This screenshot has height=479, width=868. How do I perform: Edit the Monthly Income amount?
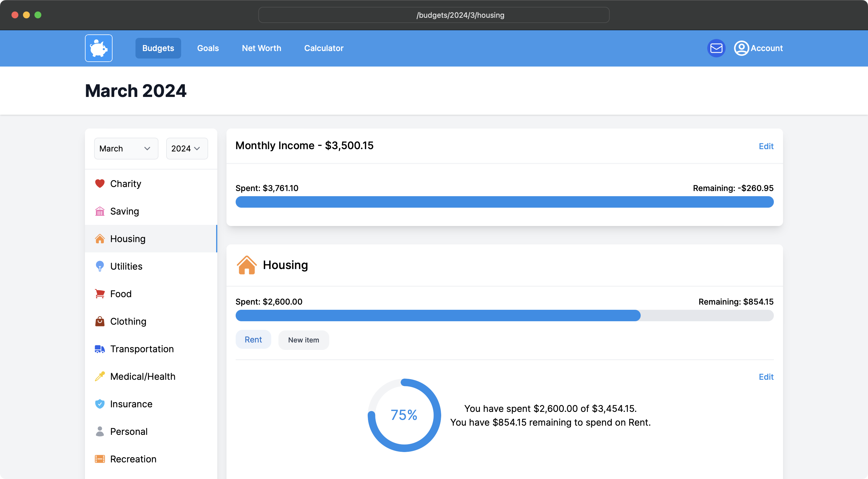tap(766, 146)
